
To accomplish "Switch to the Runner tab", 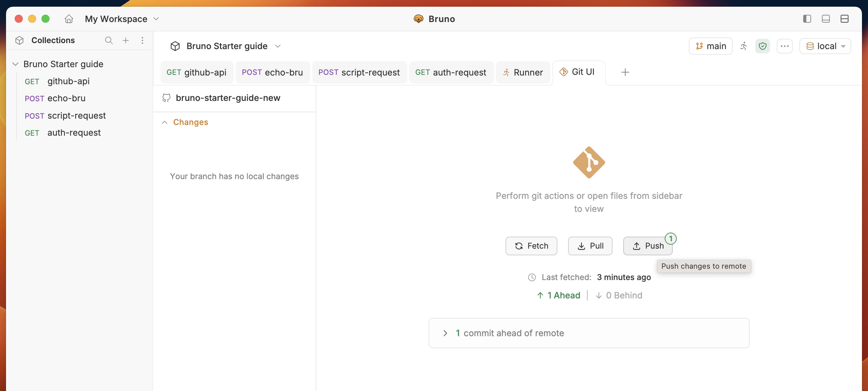I will click(x=523, y=73).
